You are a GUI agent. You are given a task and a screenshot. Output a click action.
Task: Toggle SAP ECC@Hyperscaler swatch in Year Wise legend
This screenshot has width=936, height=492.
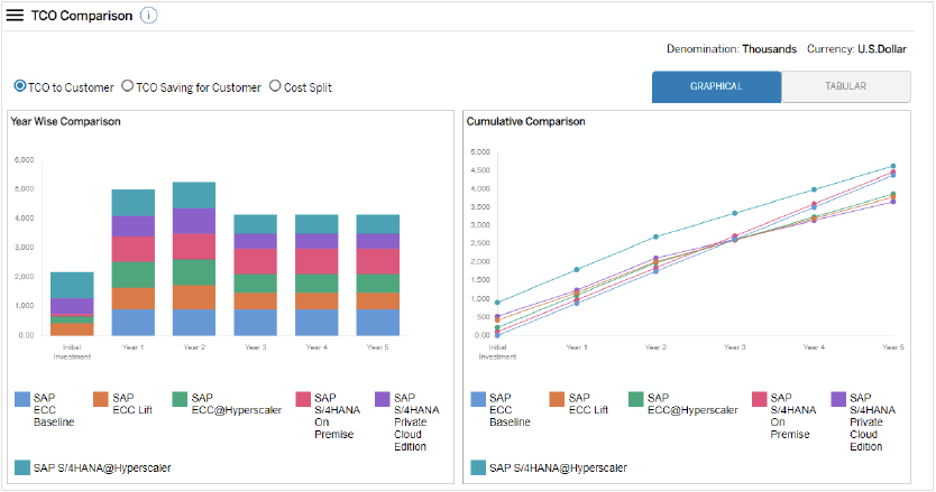[180, 399]
